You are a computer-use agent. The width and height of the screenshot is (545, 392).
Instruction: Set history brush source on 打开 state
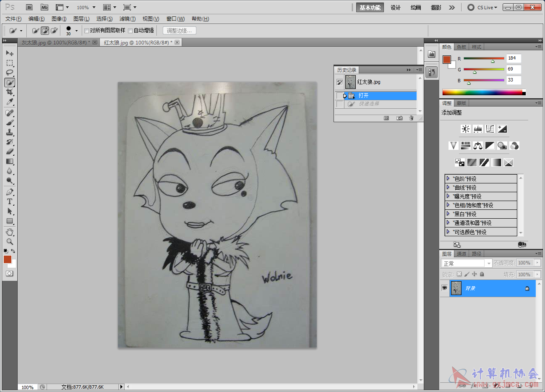(x=340, y=96)
